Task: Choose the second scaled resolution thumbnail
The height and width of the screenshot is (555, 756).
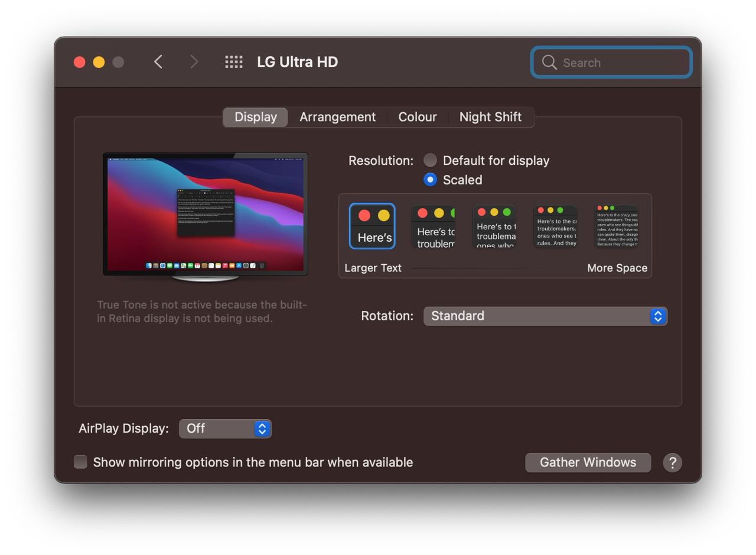Action: coord(434,226)
